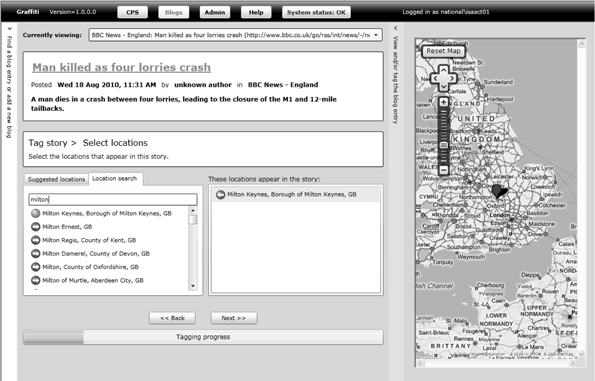Click the System status: OK button

click(316, 12)
